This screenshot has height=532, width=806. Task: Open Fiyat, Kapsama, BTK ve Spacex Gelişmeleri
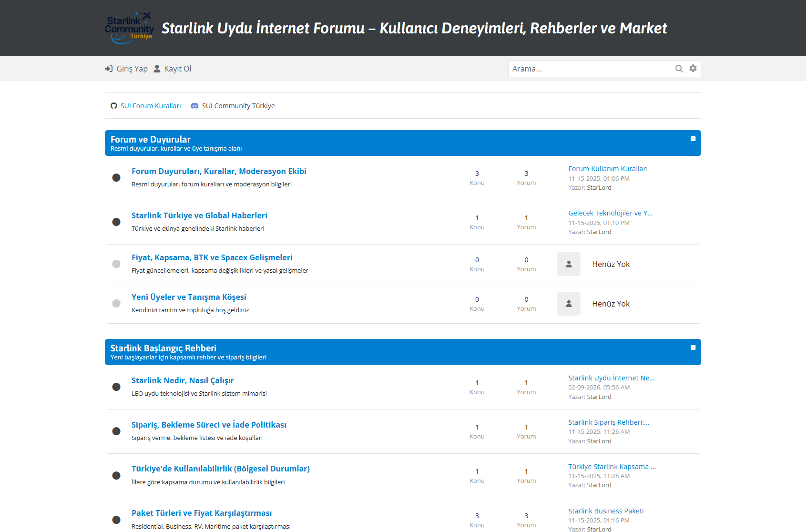(x=212, y=257)
